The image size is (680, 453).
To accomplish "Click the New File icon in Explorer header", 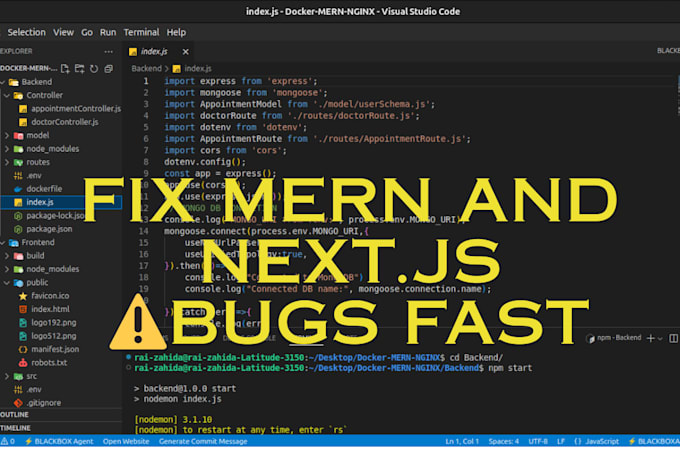I will click(65, 68).
